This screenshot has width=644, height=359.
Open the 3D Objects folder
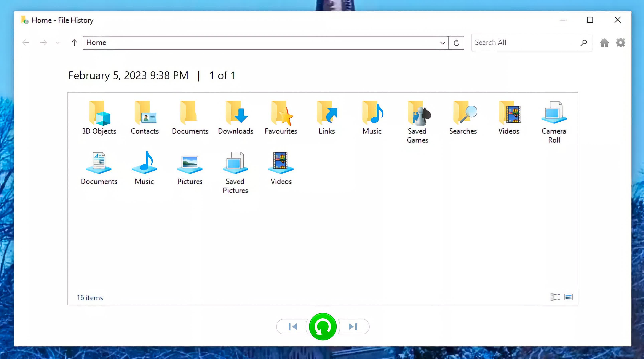pyautogui.click(x=99, y=118)
